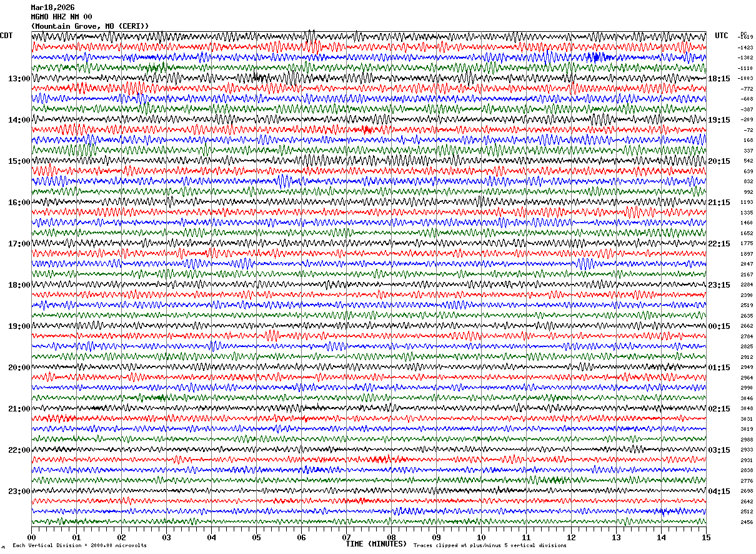Viewport: 756px width, 554px height.
Task: Click the DC offset value 1652
Action: tap(747, 233)
